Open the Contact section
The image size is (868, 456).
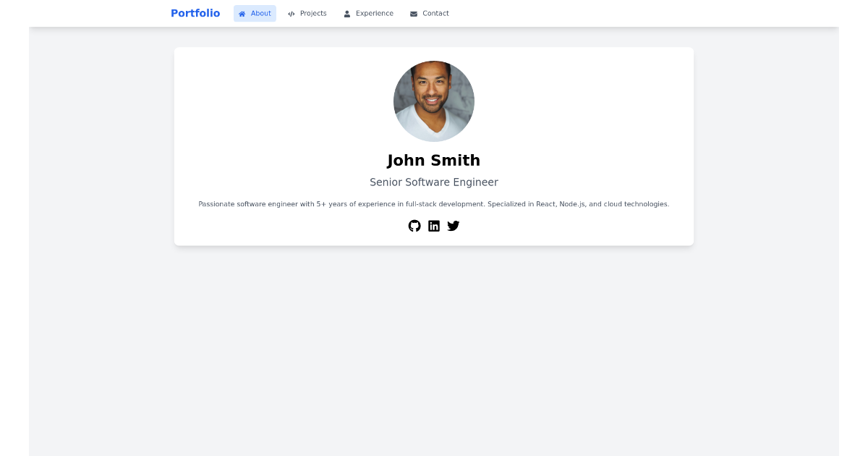[430, 13]
